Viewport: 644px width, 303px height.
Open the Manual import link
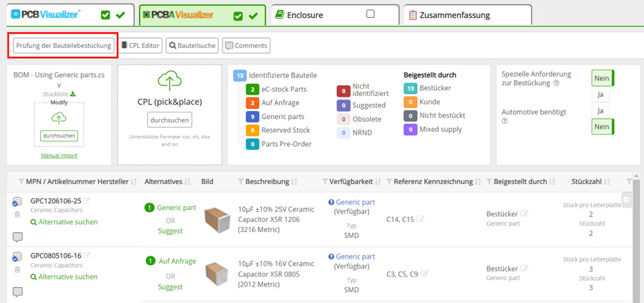59,155
